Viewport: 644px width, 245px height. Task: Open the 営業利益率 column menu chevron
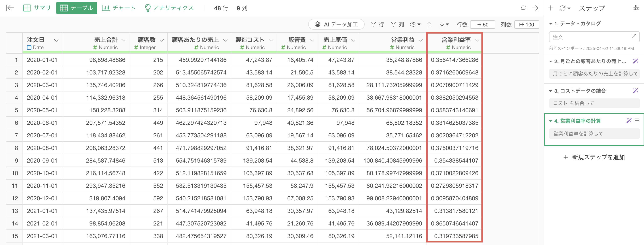(x=477, y=40)
